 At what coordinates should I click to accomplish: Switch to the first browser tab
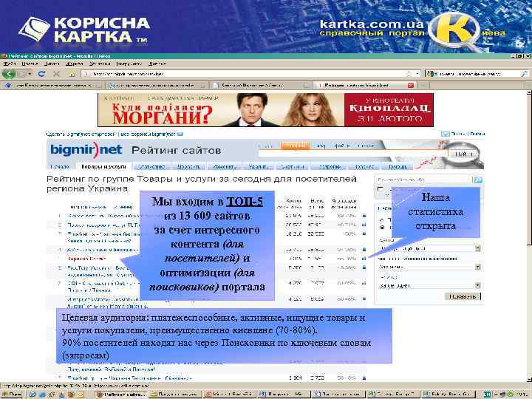tap(52, 85)
